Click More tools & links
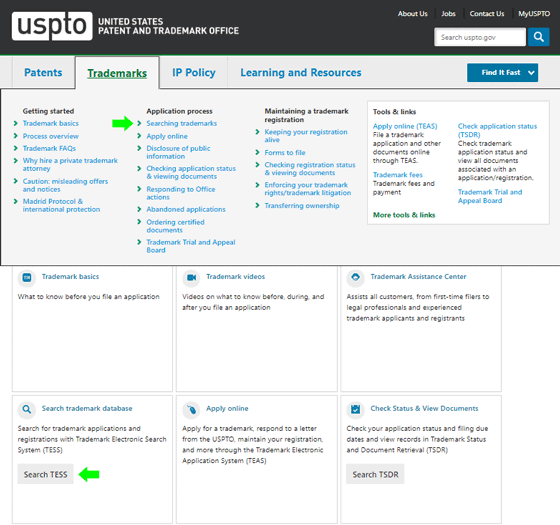 click(404, 215)
